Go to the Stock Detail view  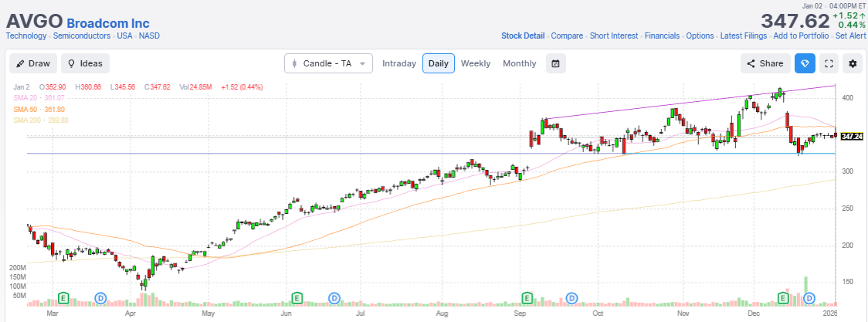pyautogui.click(x=523, y=36)
